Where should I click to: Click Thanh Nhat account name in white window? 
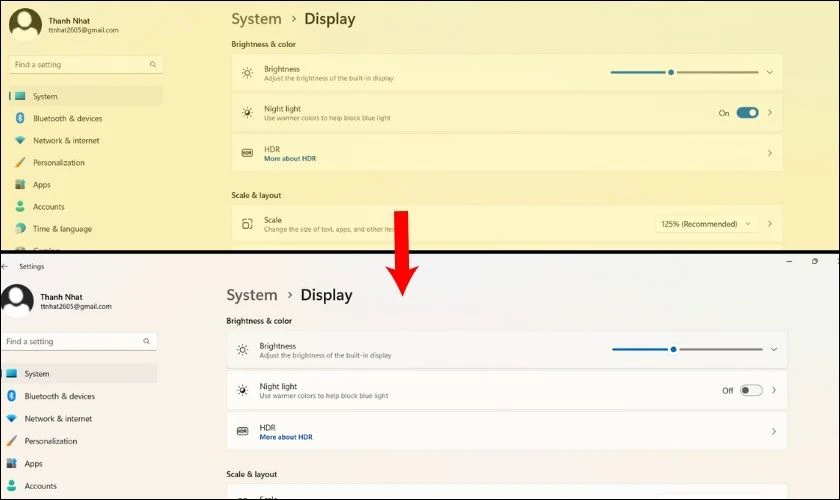tap(62, 297)
